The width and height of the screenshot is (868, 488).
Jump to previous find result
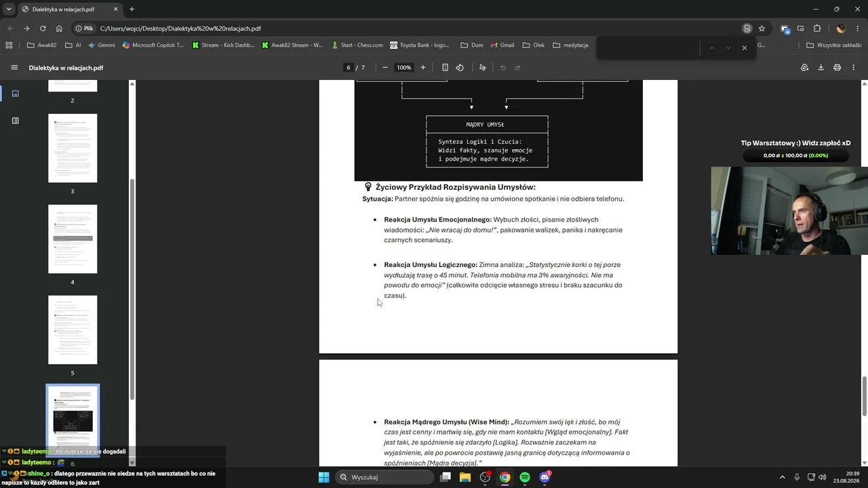[712, 48]
